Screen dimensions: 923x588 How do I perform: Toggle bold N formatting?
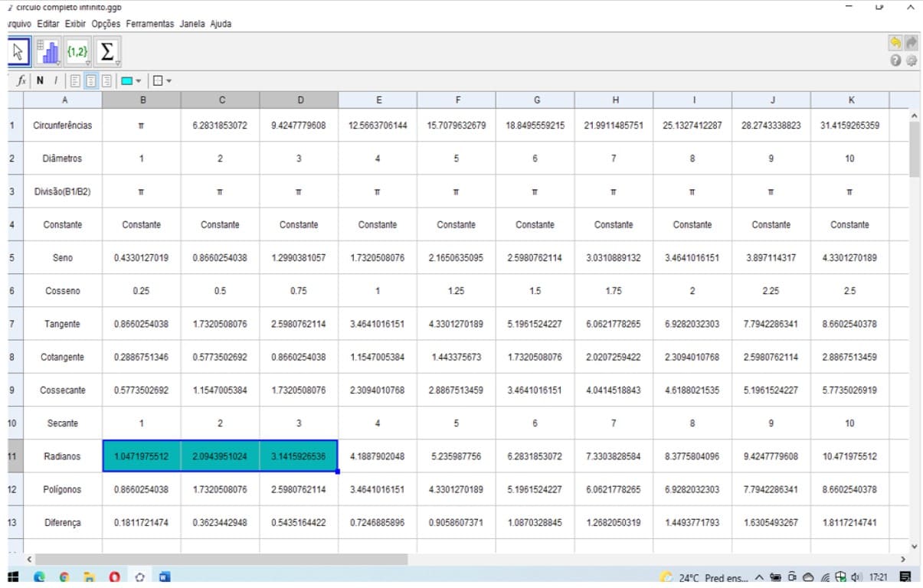pos(39,80)
